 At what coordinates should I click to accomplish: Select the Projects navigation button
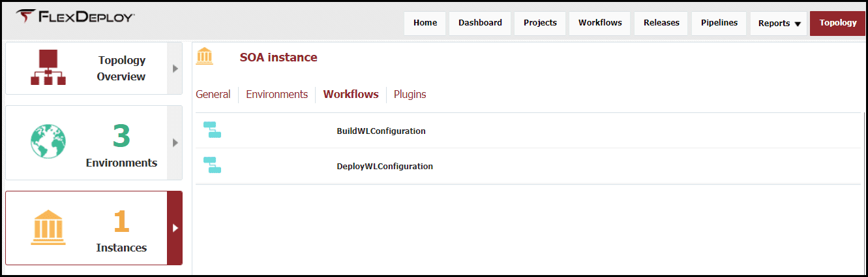click(x=540, y=23)
